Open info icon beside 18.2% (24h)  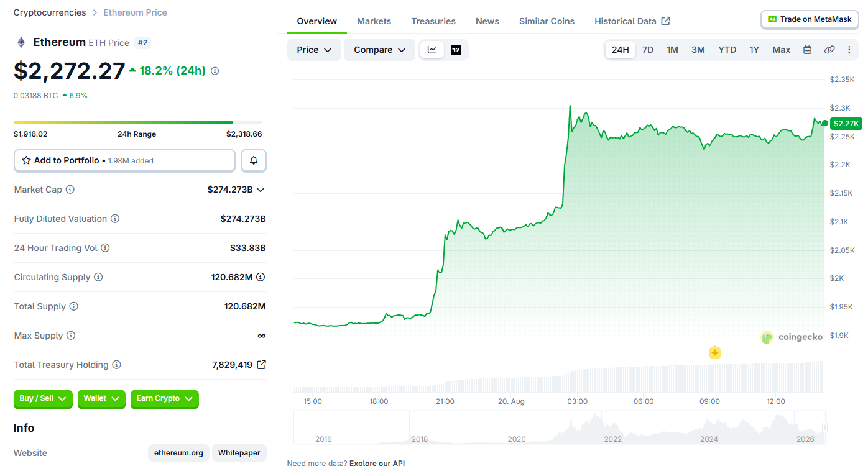(215, 71)
